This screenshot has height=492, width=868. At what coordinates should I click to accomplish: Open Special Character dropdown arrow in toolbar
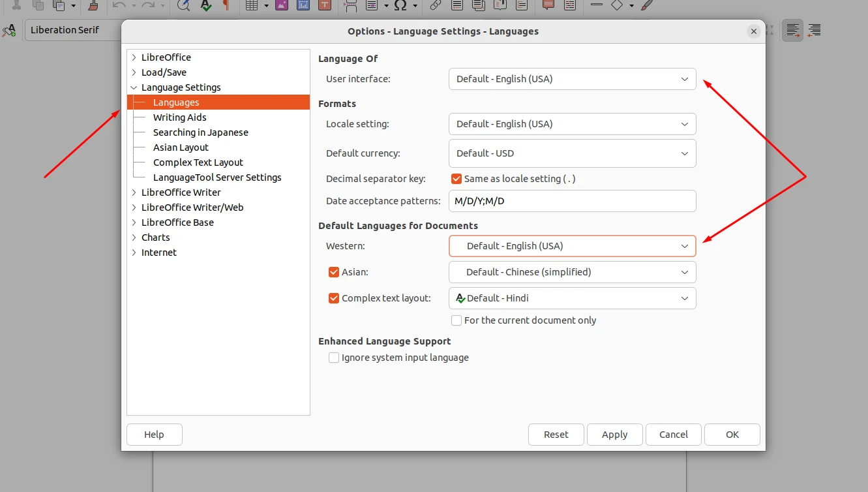(x=415, y=6)
